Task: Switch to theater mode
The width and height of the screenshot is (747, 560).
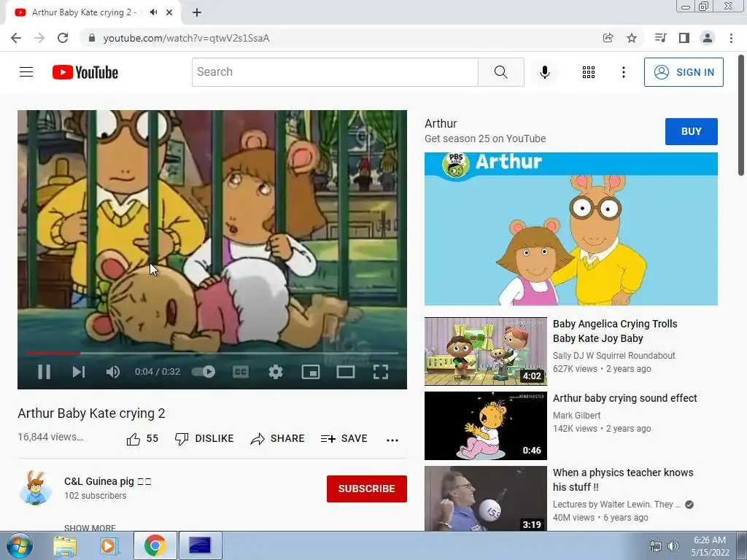Action: [x=345, y=372]
